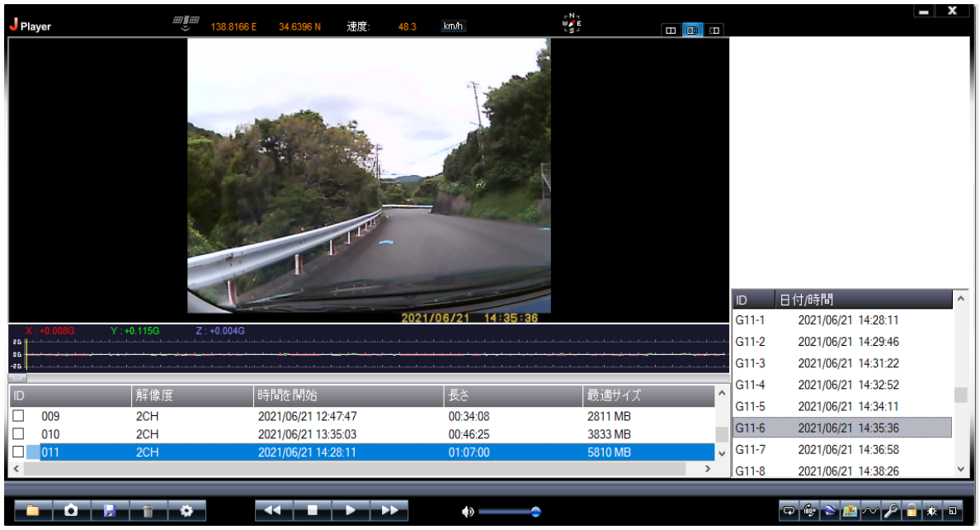
Task: Open the folder icon to load recordings
Action: [x=33, y=511]
